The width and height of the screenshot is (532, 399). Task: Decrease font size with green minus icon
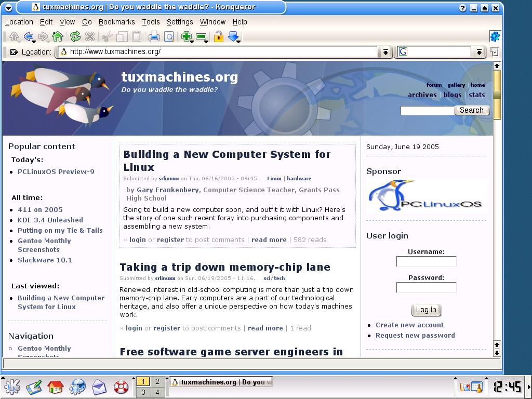pyautogui.click(x=201, y=36)
